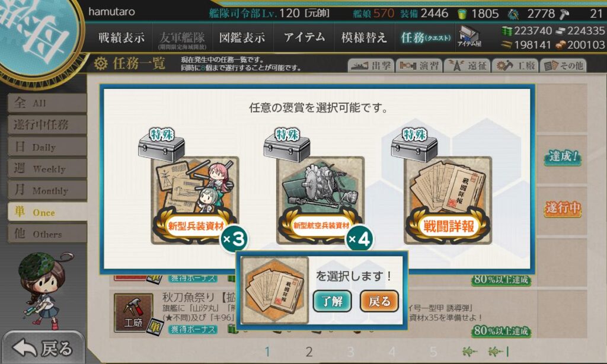
Task: Click the 工廠 quest hammer icon
Action: coord(133,312)
